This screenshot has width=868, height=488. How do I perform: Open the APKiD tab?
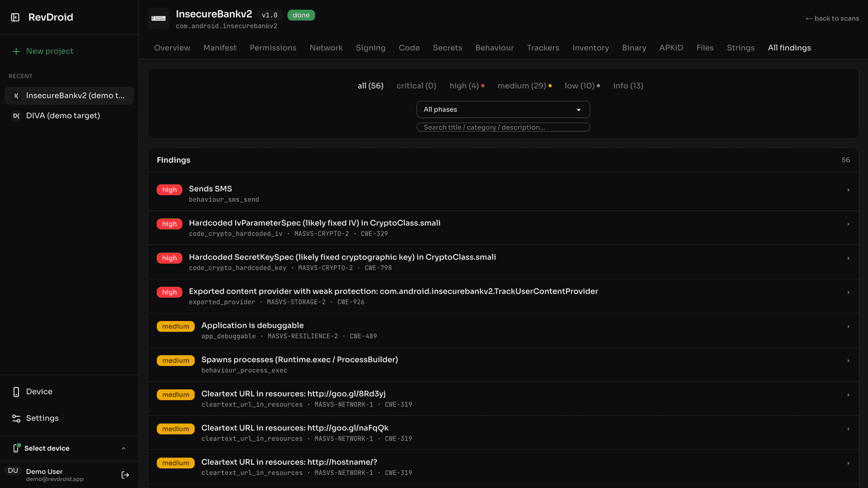click(x=671, y=48)
